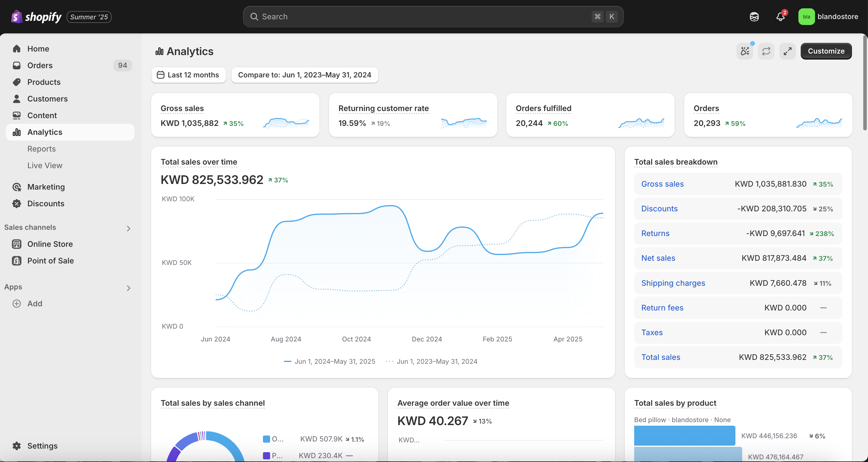Open Discounts breakdown link
Viewport: 868px width, 462px height.
tap(659, 209)
